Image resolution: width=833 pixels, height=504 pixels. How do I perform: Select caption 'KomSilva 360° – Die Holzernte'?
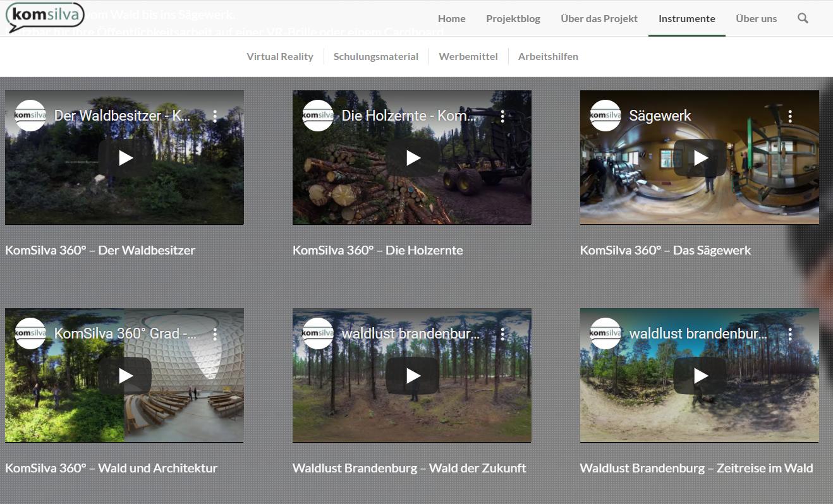click(x=378, y=250)
